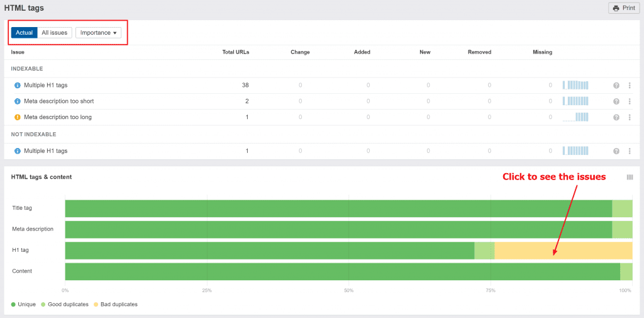Open more options for Meta description too long

pyautogui.click(x=629, y=117)
